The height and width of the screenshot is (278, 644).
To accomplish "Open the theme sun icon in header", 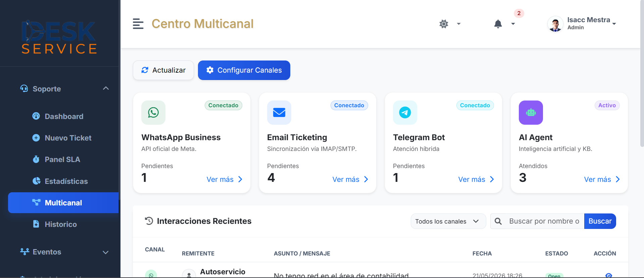I will 444,24.
